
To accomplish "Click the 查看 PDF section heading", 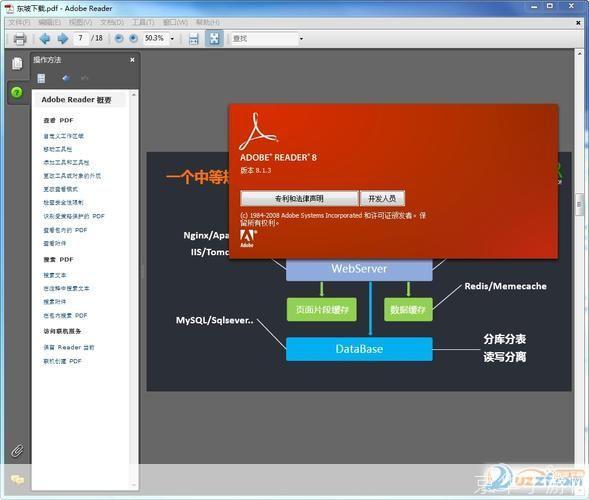I will click(x=58, y=120).
